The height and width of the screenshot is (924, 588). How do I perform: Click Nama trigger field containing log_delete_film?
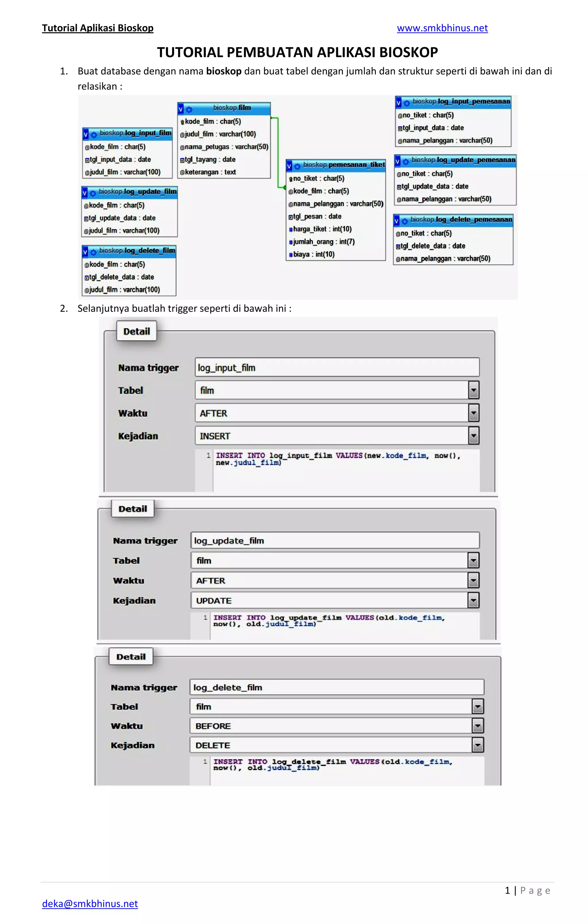(336, 687)
